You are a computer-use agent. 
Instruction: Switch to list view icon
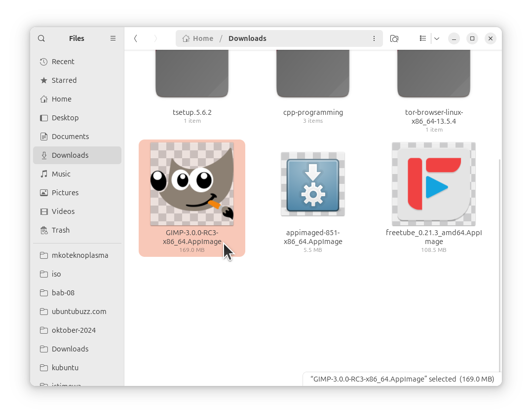pyautogui.click(x=423, y=38)
